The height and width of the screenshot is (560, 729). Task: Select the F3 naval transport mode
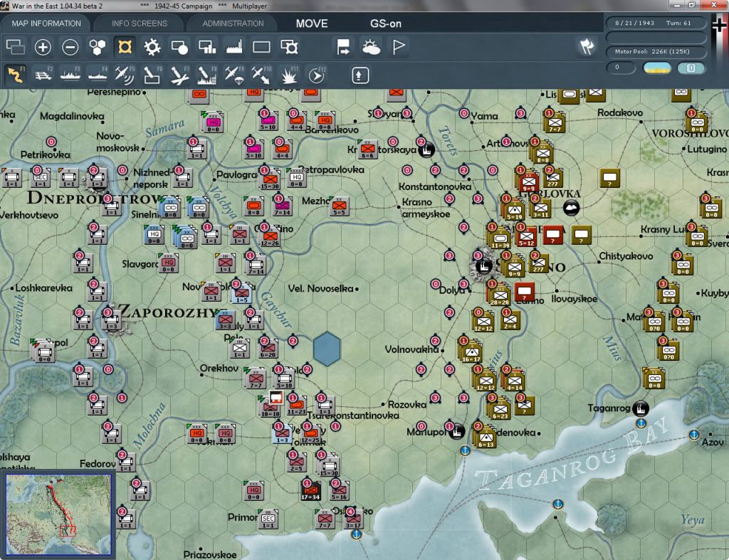pos(70,75)
